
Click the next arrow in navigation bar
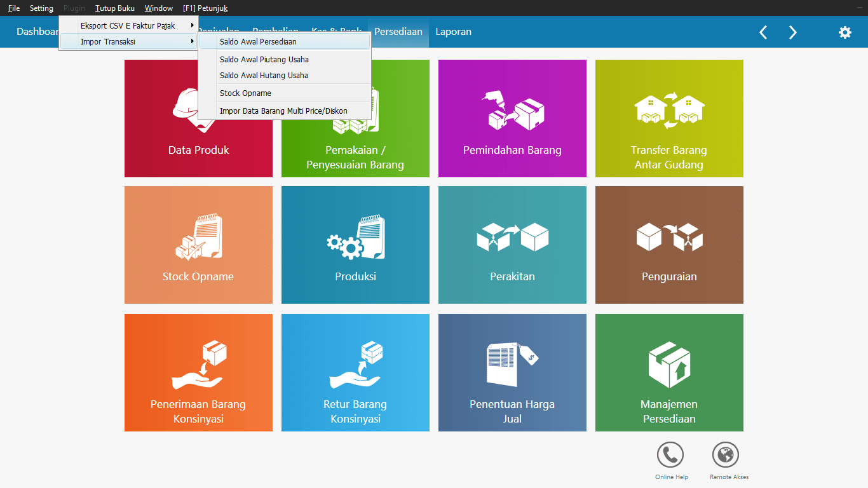(x=792, y=32)
